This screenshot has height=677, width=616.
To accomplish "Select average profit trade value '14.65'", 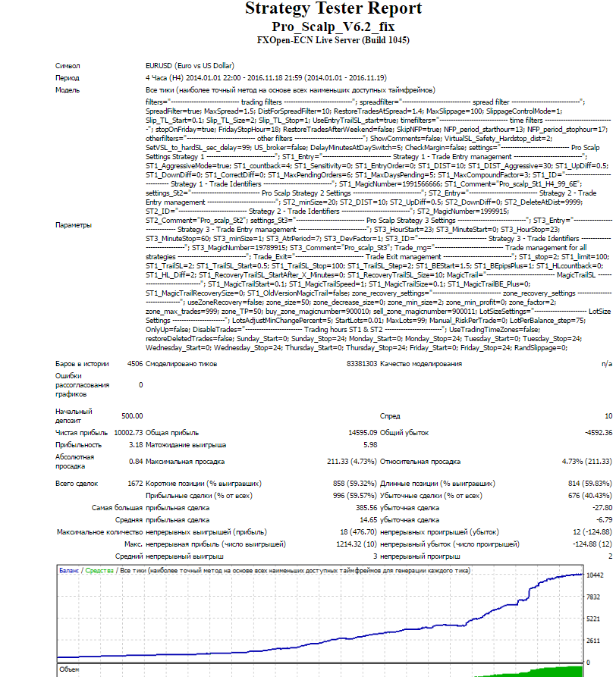I will click(369, 520).
